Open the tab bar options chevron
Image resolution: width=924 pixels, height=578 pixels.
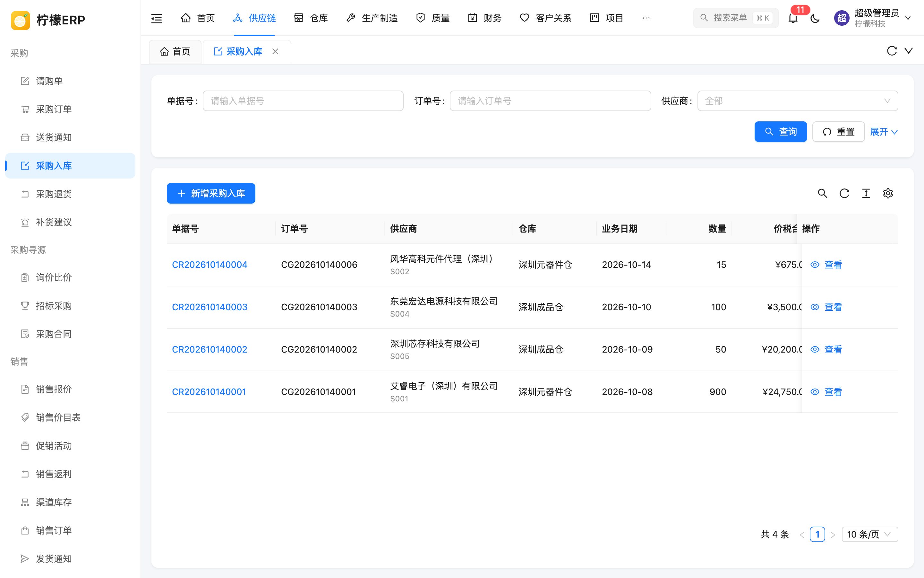pyautogui.click(x=909, y=51)
